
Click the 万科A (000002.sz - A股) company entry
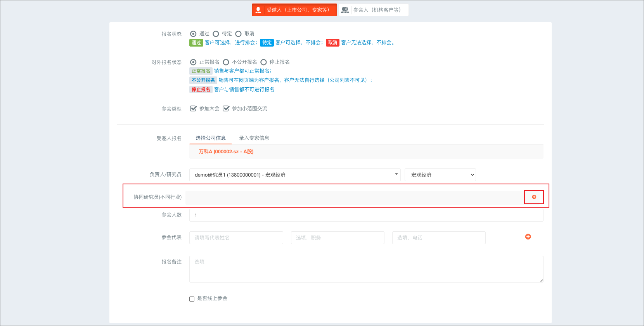pos(226,152)
